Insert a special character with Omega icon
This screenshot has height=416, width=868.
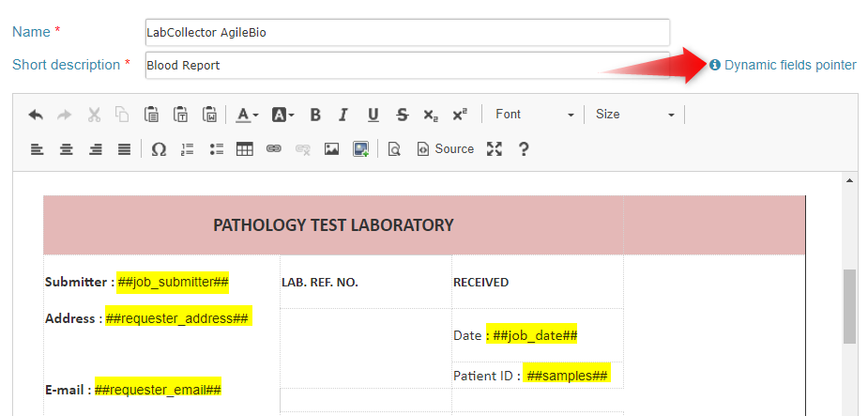(159, 149)
